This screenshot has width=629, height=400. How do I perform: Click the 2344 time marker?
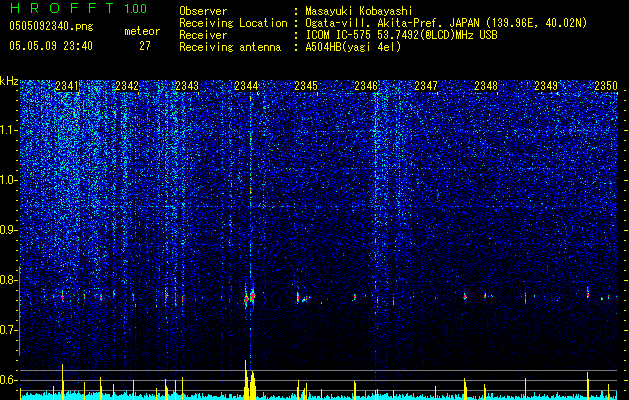pyautogui.click(x=246, y=86)
